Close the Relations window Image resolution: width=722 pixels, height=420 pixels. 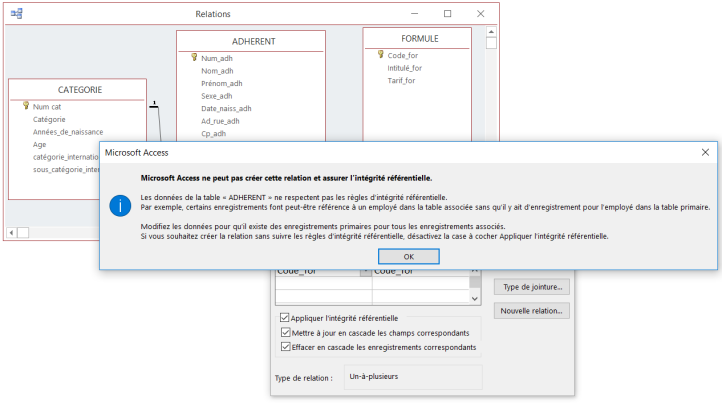[480, 14]
